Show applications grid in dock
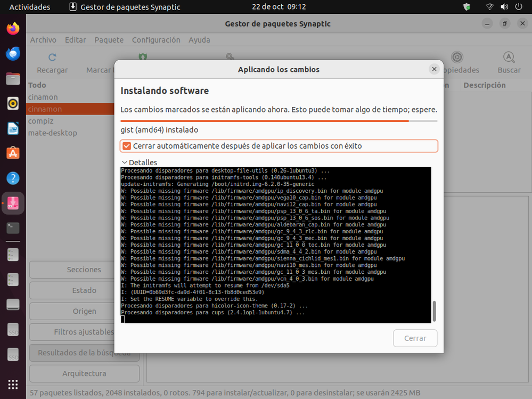The height and width of the screenshot is (399, 532). point(13,385)
